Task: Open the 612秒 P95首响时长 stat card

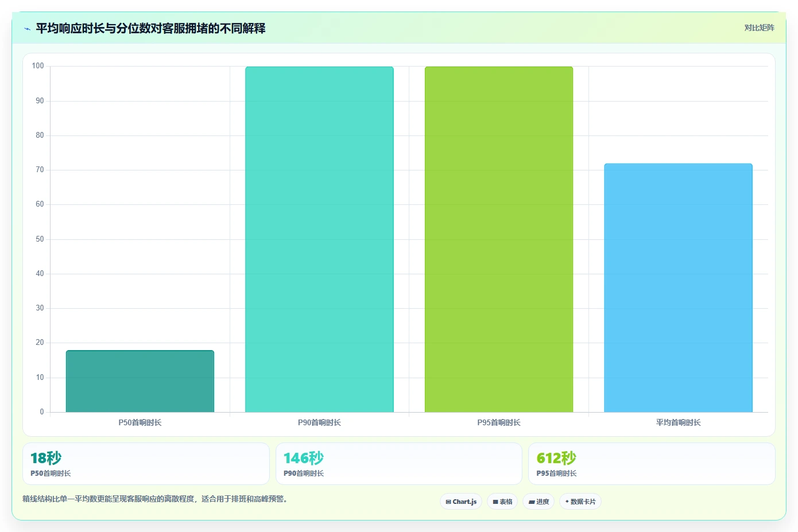Action: 652,464
